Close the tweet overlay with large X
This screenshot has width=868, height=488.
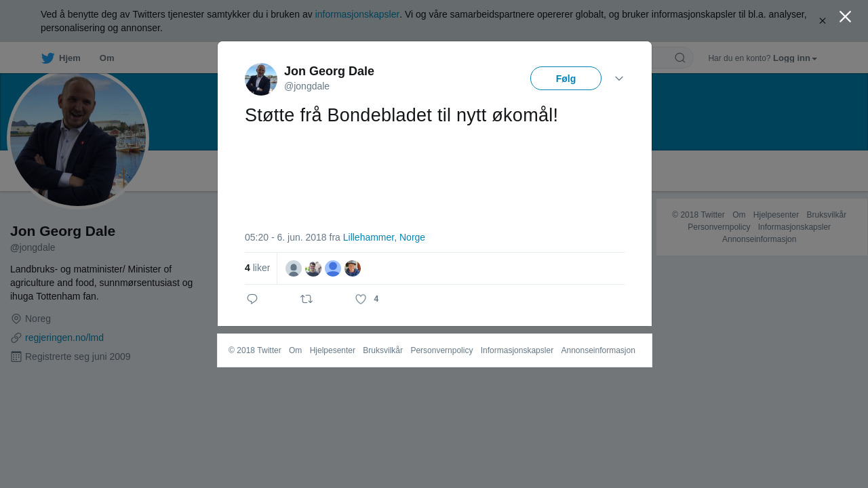pyautogui.click(x=845, y=16)
